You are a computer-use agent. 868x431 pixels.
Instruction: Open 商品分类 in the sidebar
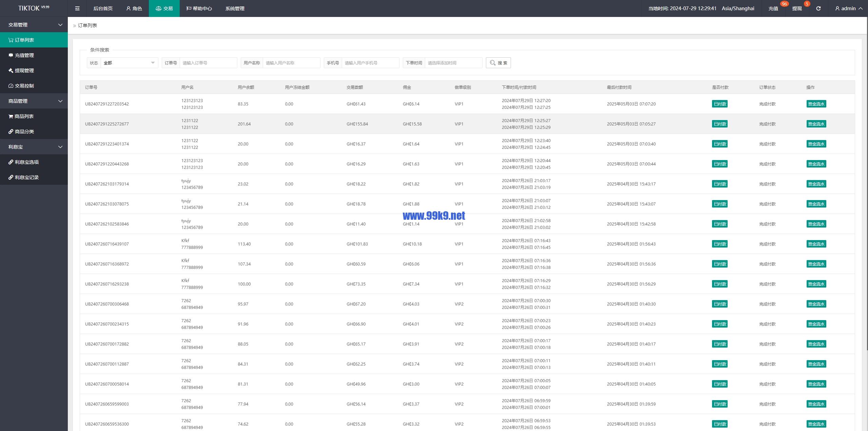click(x=34, y=132)
